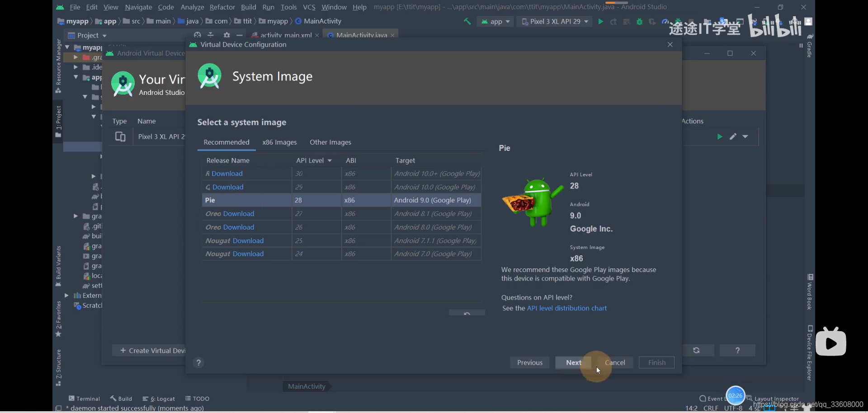Switch to activity_main.xml editor tab
This screenshot has height=413, width=868.
pos(286,35)
